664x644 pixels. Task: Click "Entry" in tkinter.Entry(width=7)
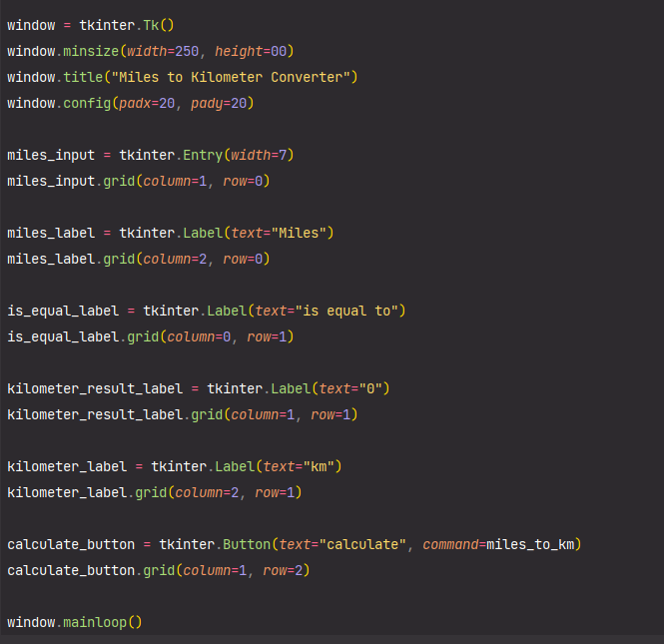click(x=203, y=155)
